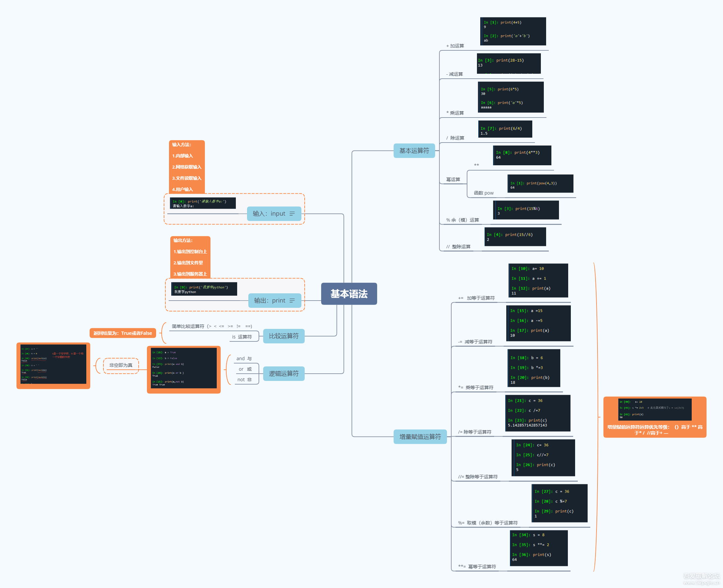Select the and 与 subtopic

point(244,359)
